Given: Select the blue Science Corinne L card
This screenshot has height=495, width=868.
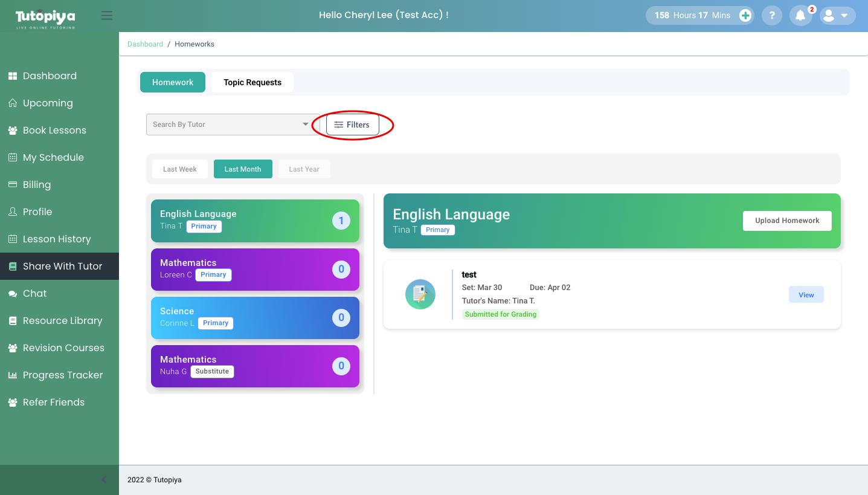Looking at the screenshot, I should (x=254, y=317).
